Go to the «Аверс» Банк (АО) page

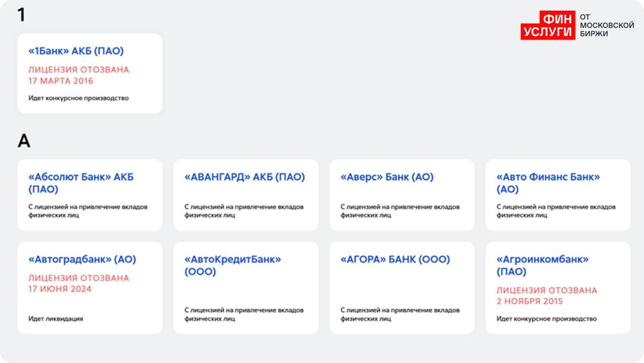pyautogui.click(x=387, y=177)
